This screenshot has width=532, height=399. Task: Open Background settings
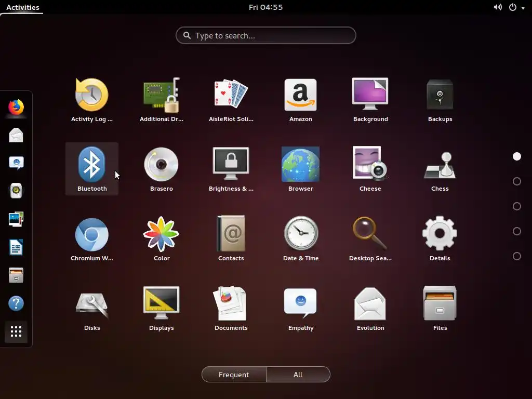coord(370,100)
